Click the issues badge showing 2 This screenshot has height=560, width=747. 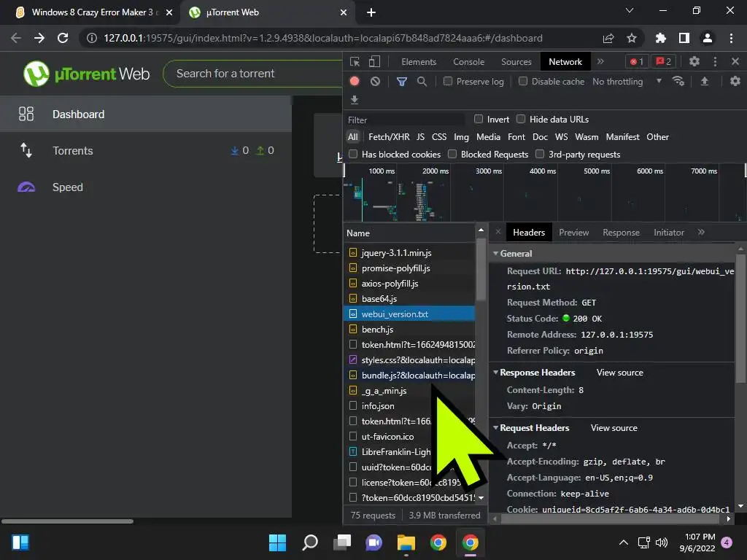[664, 61]
